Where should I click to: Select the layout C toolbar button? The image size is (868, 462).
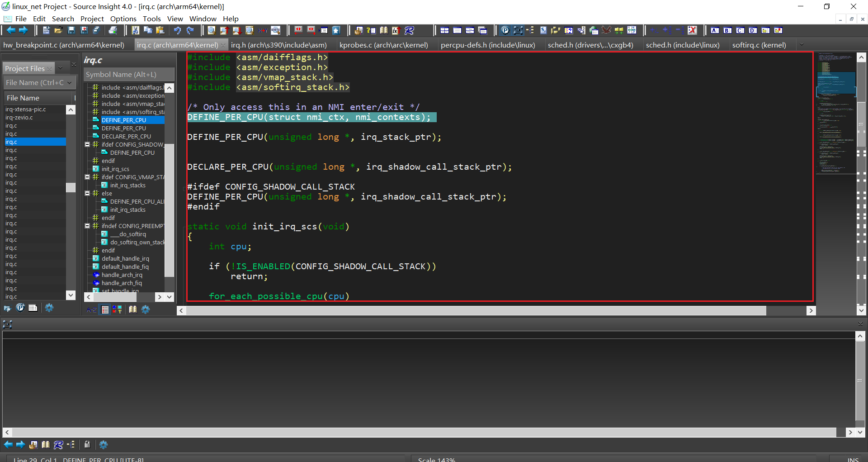(x=740, y=30)
